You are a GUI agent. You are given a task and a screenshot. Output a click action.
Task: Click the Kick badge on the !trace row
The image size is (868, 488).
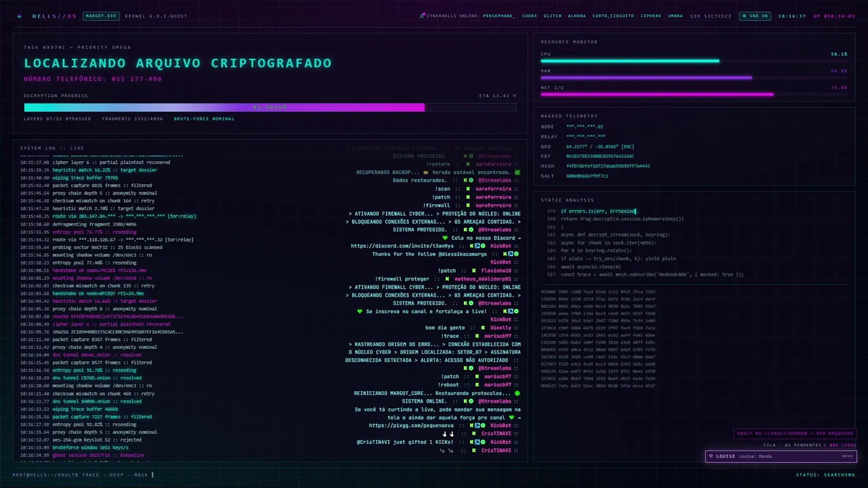pyautogui.click(x=477, y=335)
